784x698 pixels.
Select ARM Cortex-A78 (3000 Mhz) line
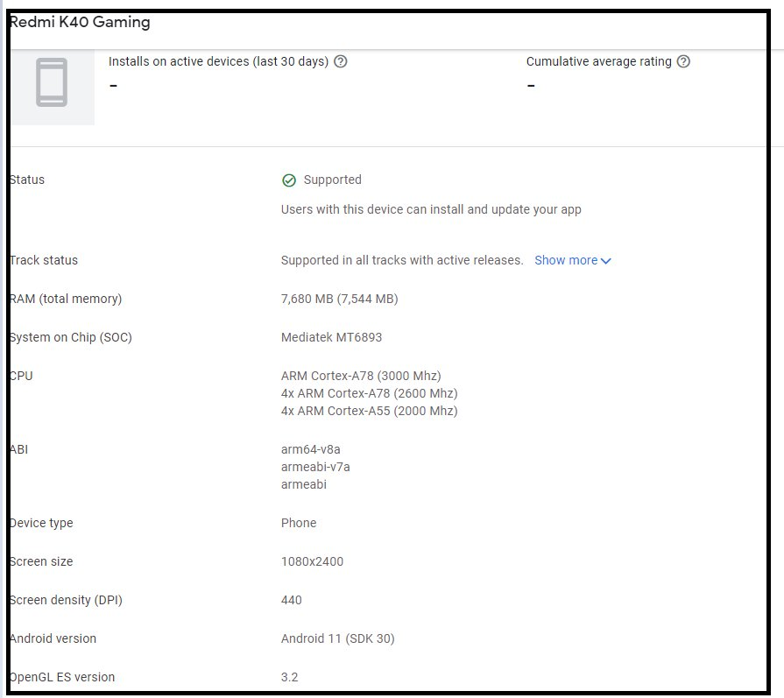click(x=361, y=376)
